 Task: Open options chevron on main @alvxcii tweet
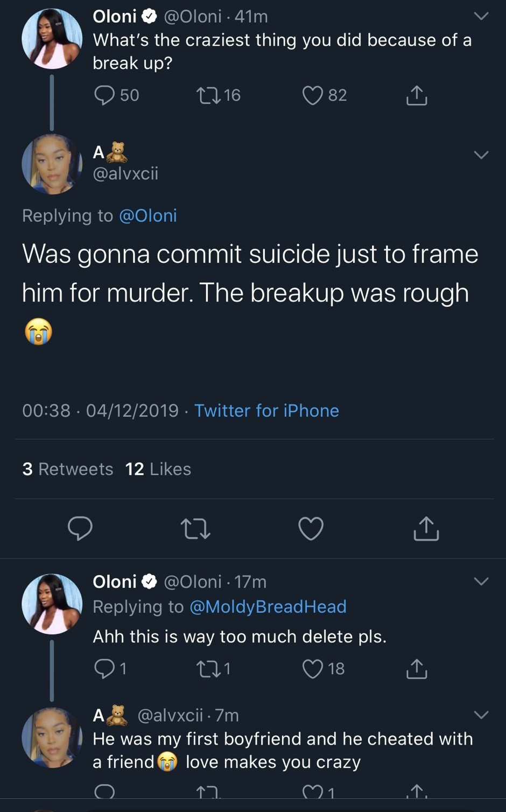481,155
